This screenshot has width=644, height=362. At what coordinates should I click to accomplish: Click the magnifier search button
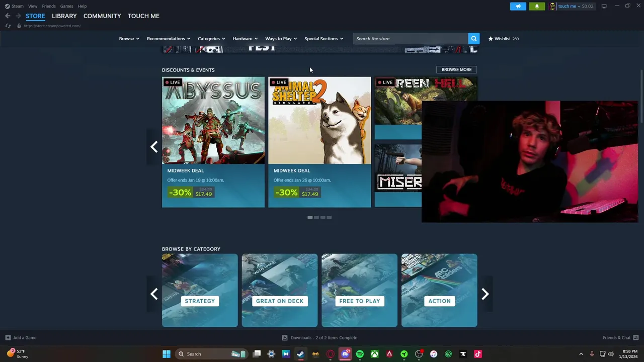coord(473,39)
